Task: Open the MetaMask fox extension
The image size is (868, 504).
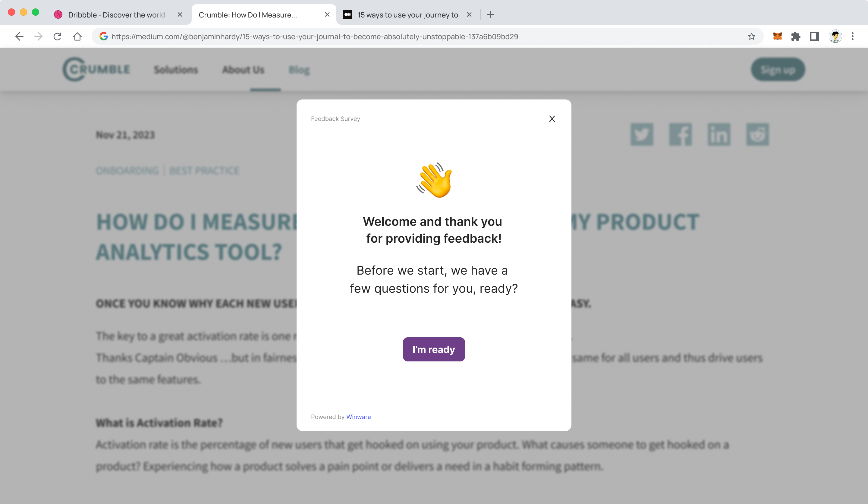Action: tap(777, 36)
